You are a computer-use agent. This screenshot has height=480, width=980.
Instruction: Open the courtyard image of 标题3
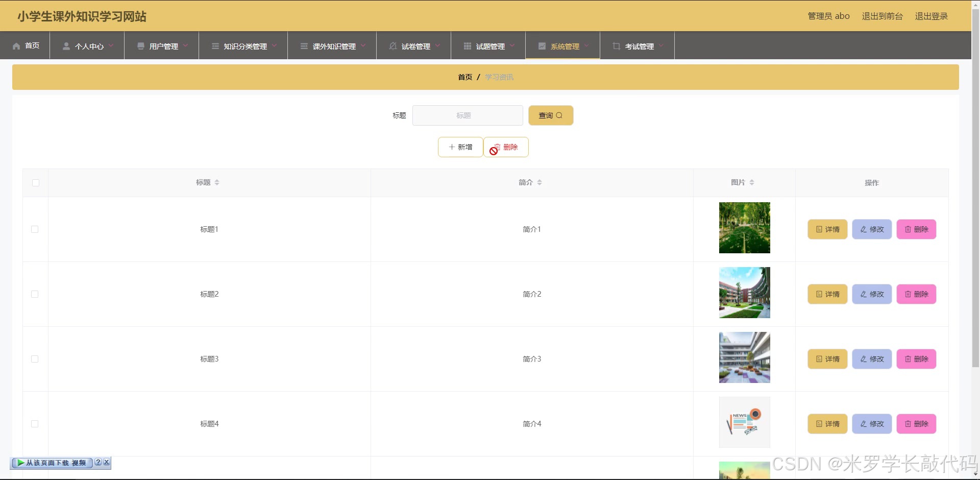click(x=744, y=357)
